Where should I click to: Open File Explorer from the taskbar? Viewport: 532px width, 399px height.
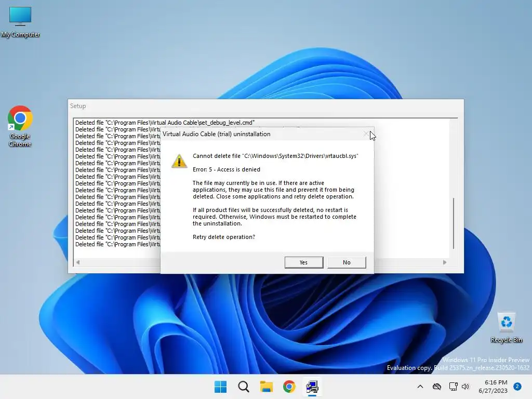pyautogui.click(x=267, y=387)
